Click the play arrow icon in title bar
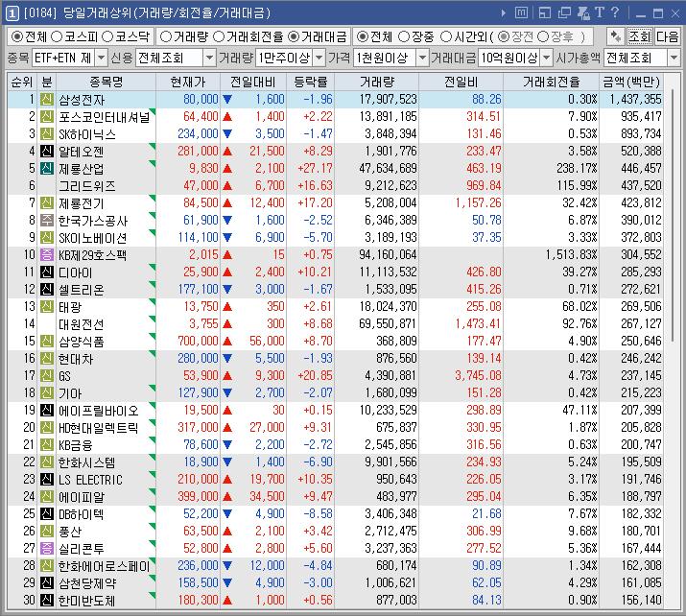This screenshot has height=616, width=686. coord(503,13)
